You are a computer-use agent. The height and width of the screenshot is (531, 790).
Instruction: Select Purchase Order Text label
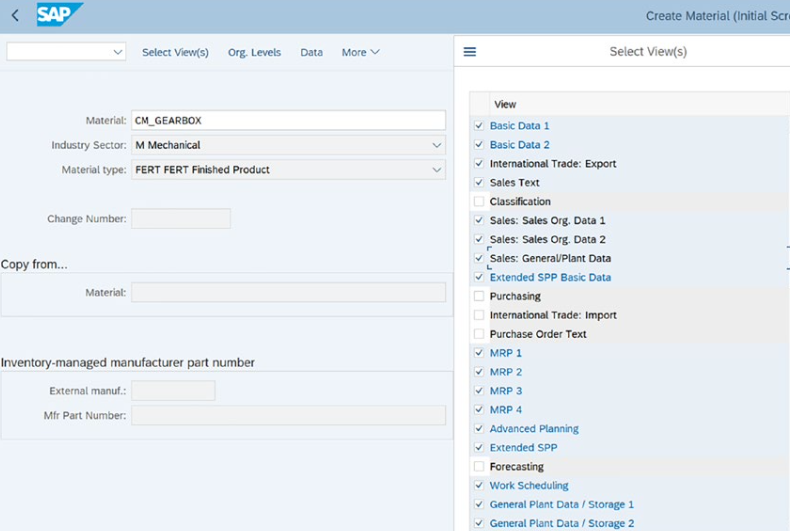538,334
